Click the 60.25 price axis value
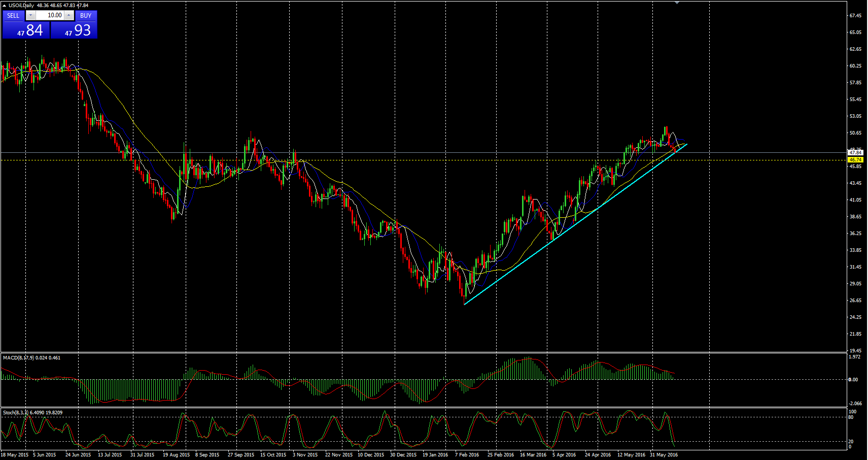 point(855,66)
